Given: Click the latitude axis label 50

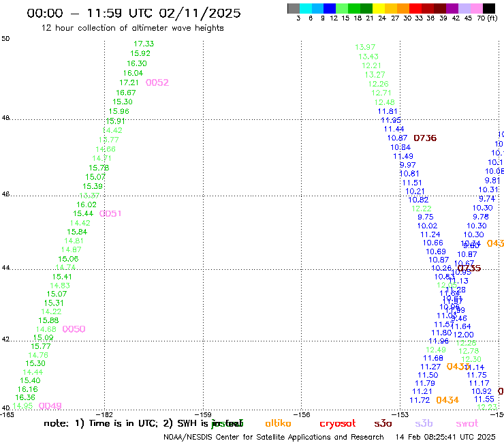Looking at the screenshot, I should click(x=5, y=39).
